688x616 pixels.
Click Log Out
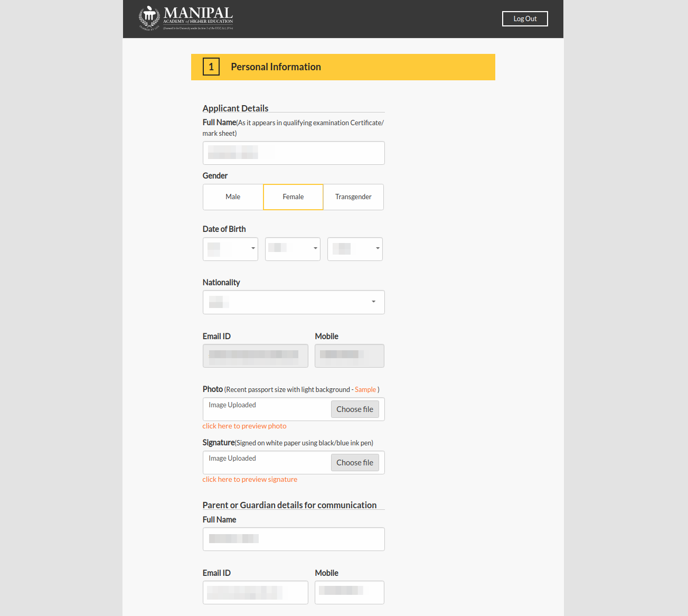point(524,18)
